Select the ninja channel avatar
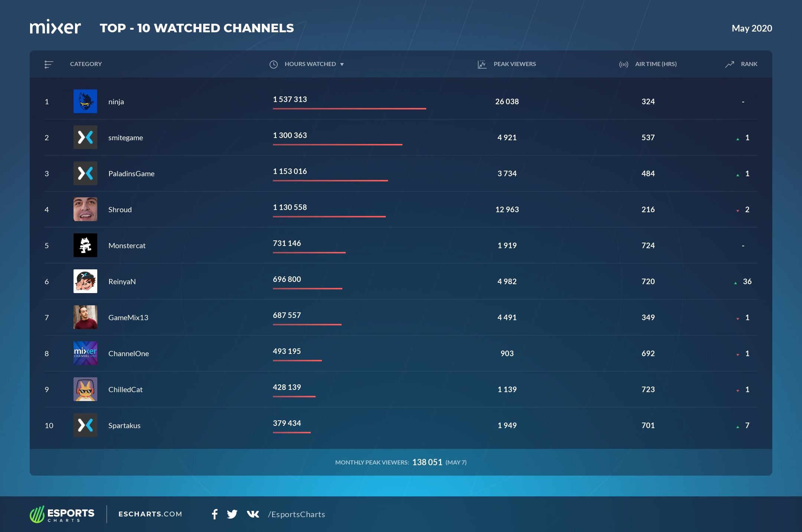This screenshot has height=532, width=802. (85, 101)
